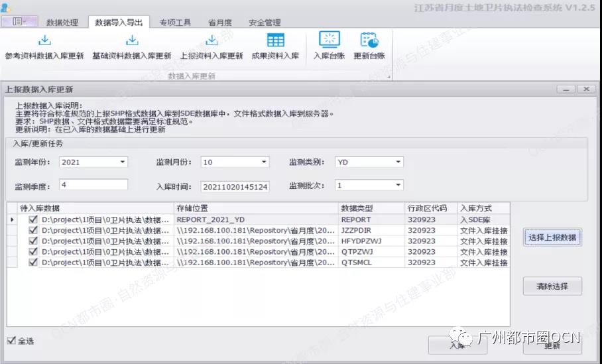Click the 清除选择 button
This screenshot has height=364, width=602.
[x=552, y=286]
